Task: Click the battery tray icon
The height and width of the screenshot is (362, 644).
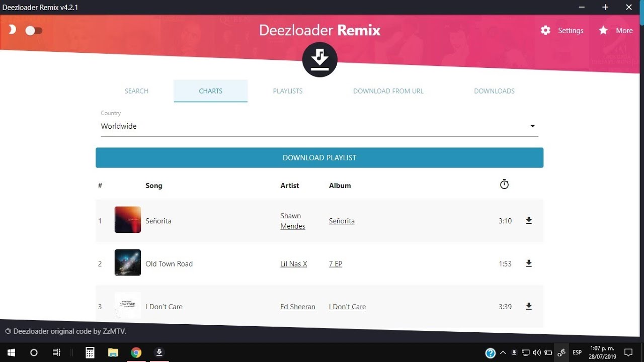Action: (548, 352)
